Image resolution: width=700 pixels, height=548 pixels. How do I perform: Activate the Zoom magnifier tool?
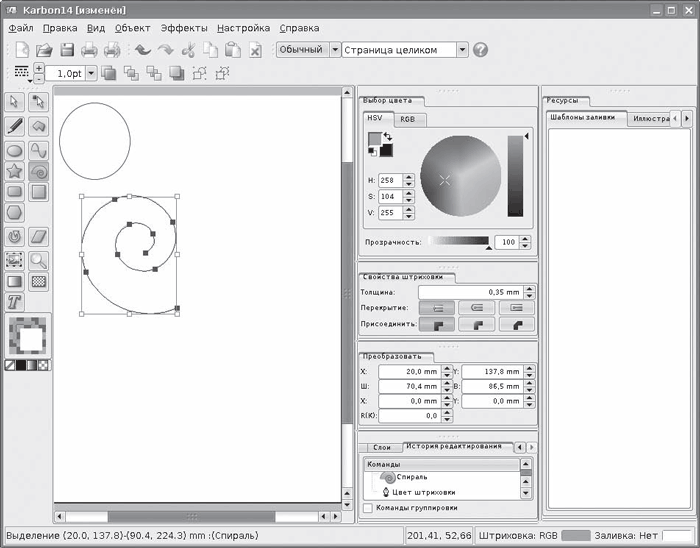39,260
